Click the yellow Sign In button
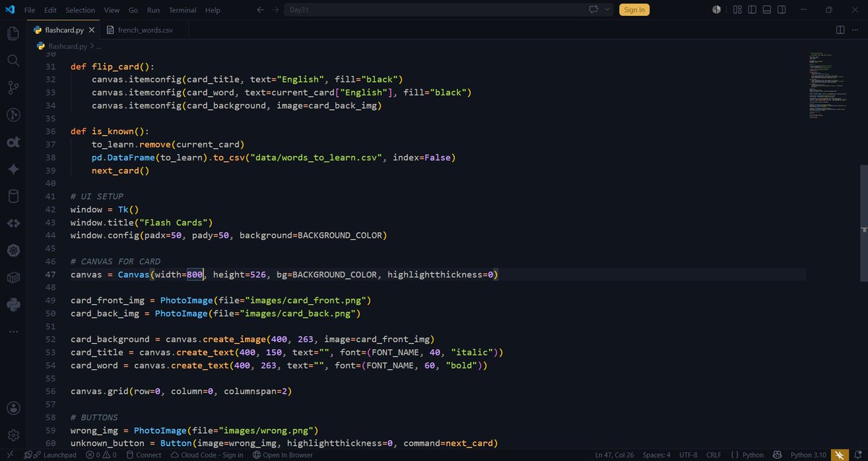The height and width of the screenshot is (461, 868). [634, 9]
